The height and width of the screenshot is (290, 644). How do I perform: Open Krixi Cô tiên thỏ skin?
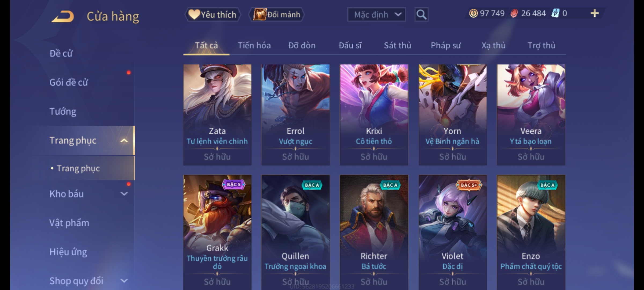[374, 115]
